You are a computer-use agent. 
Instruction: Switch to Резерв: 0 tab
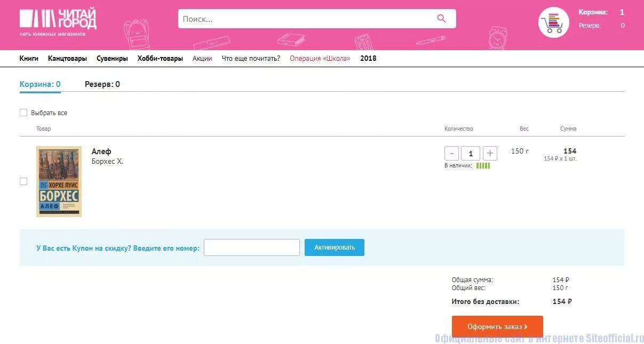(x=102, y=84)
